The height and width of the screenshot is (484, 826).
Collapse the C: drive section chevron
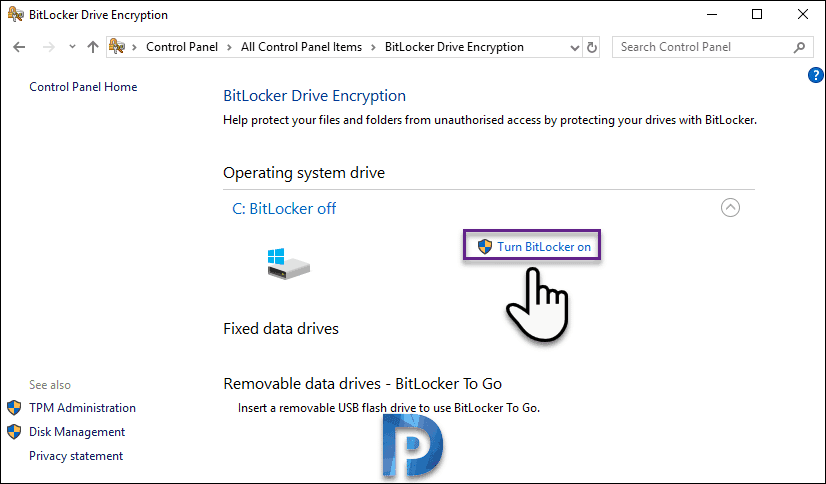730,208
